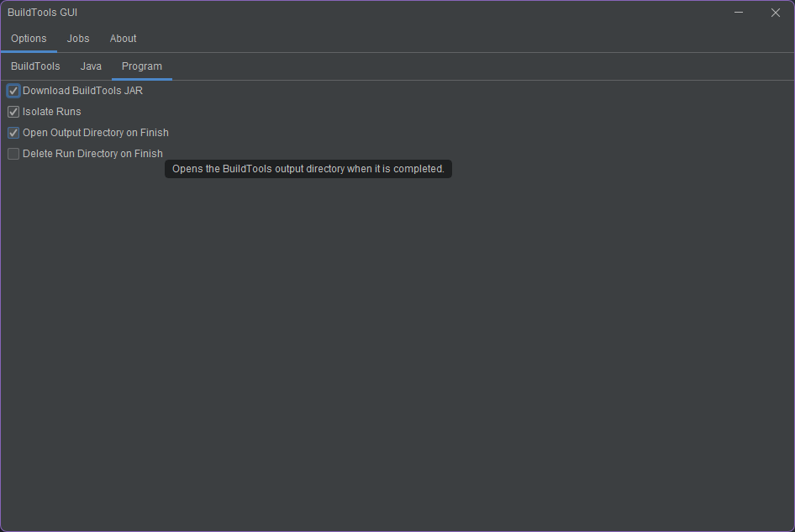Open the Jobs tab
This screenshot has width=795, height=532.
(78, 39)
